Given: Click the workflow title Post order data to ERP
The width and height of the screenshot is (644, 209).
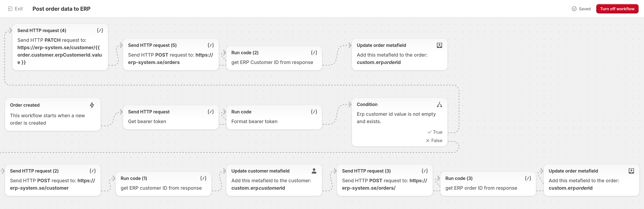Looking at the screenshot, I should tap(61, 9).
